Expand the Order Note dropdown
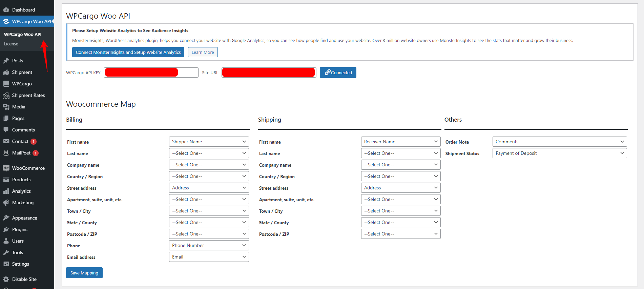The image size is (644, 289). click(x=559, y=142)
